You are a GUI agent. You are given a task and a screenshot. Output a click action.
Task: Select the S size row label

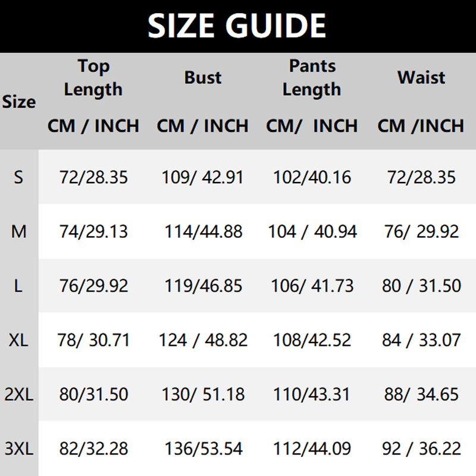[x=19, y=177]
